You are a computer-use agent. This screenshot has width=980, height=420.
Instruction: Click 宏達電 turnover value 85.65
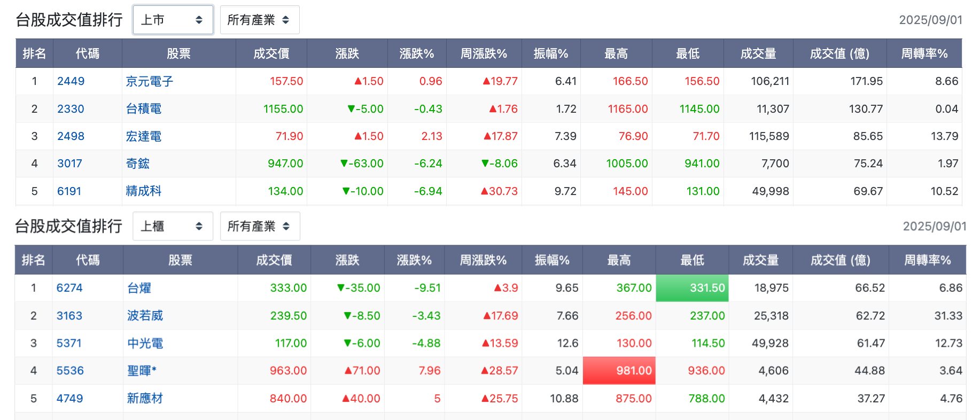(x=868, y=136)
